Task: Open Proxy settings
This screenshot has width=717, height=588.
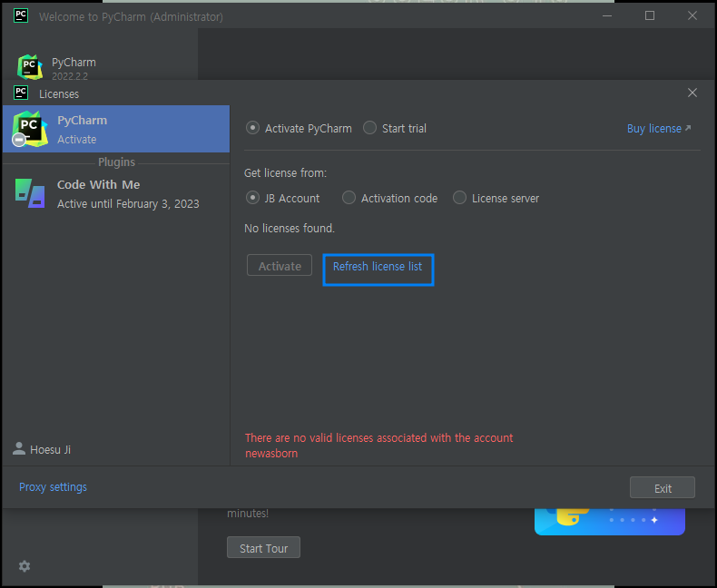Action: click(53, 487)
